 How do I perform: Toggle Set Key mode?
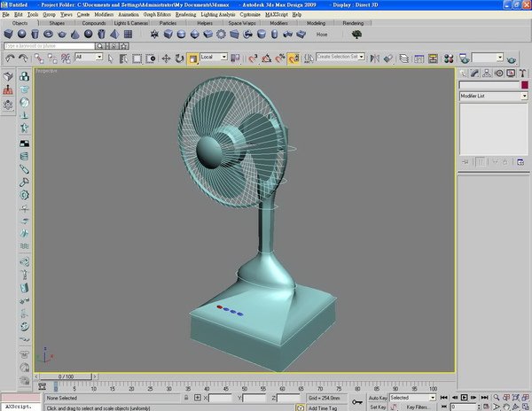click(378, 407)
